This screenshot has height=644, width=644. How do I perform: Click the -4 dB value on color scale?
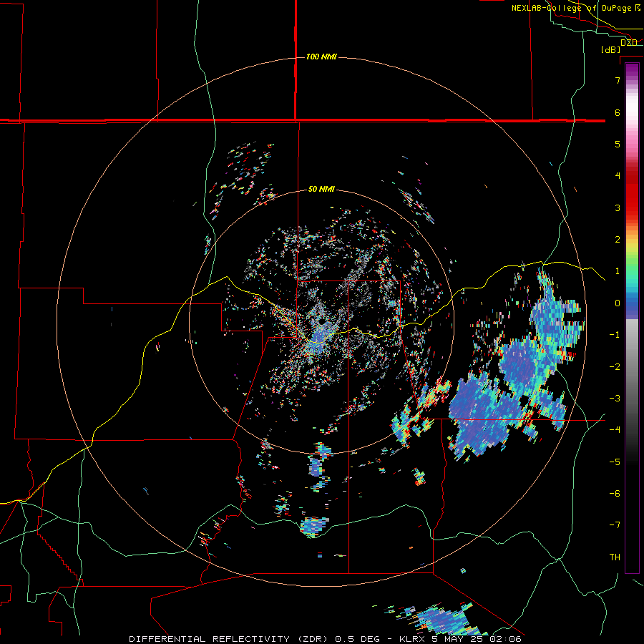(x=615, y=429)
